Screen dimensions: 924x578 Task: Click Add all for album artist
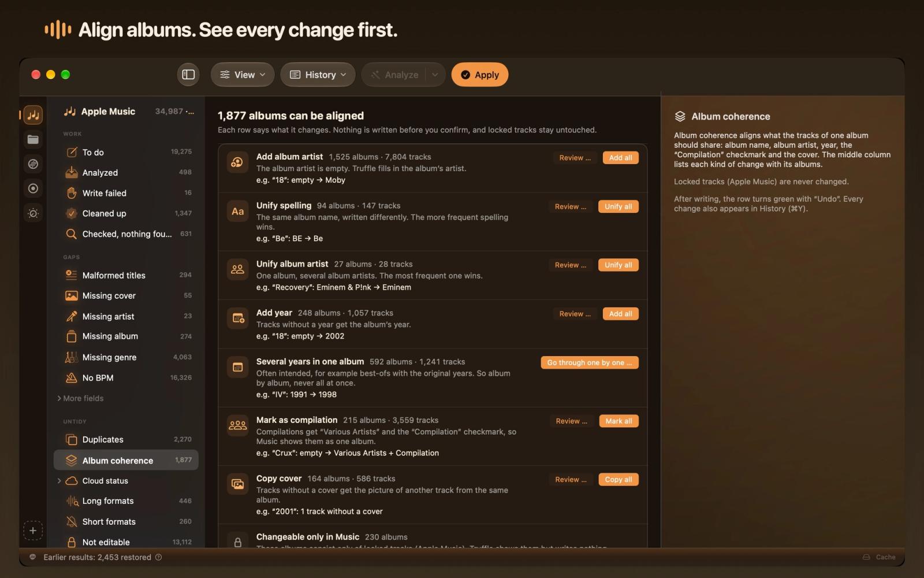tap(620, 158)
